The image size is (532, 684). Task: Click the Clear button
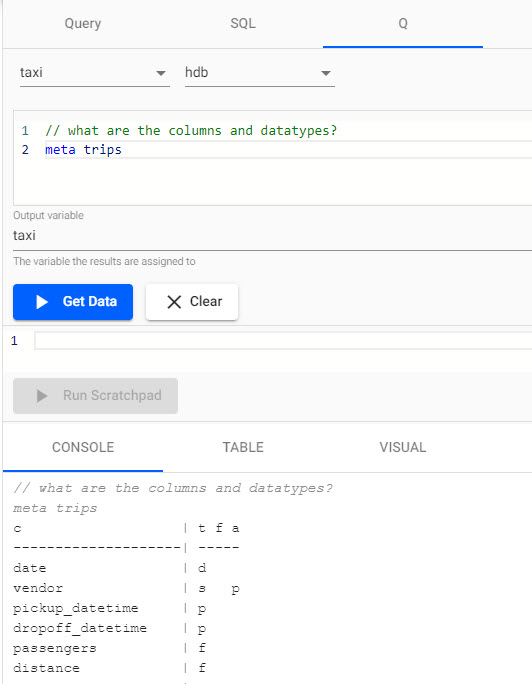click(192, 302)
